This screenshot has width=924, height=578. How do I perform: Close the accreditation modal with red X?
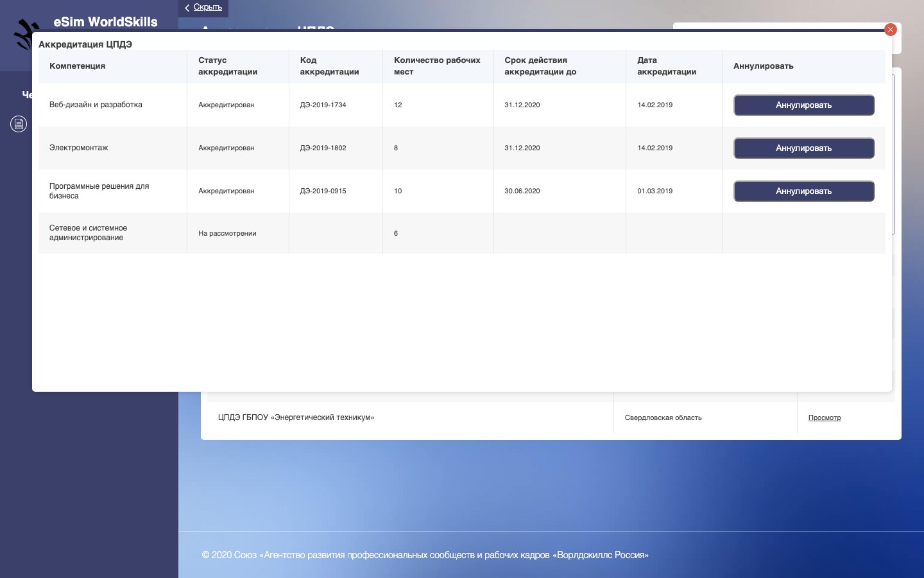(x=890, y=30)
